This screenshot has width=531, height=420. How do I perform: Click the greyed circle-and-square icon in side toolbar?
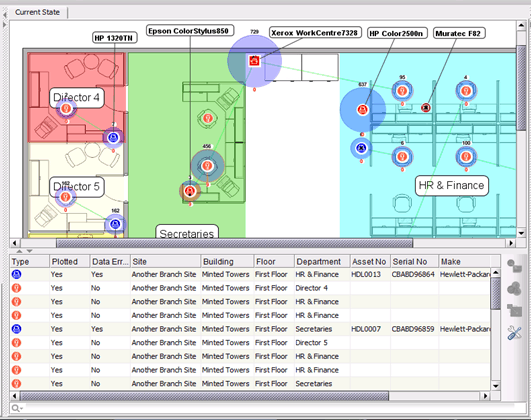point(514,266)
